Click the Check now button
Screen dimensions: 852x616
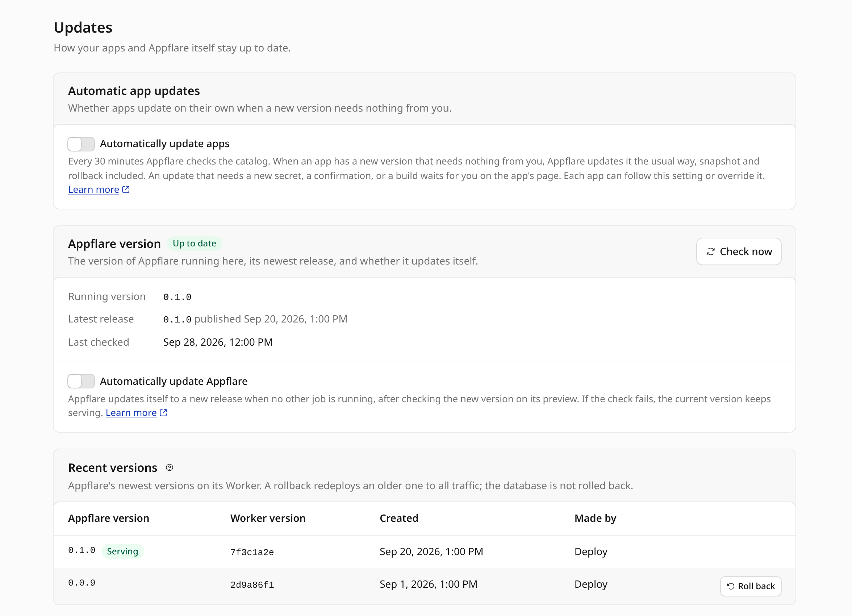pos(739,251)
